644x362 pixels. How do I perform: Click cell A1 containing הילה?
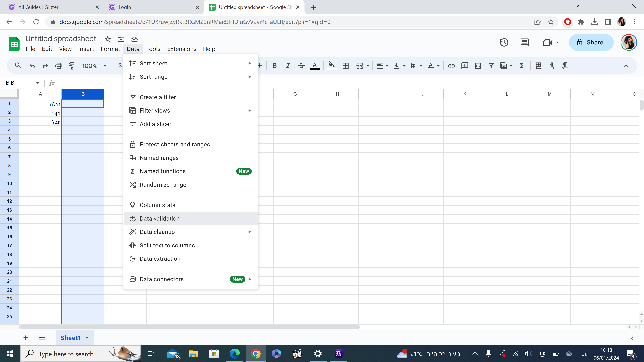[40, 103]
